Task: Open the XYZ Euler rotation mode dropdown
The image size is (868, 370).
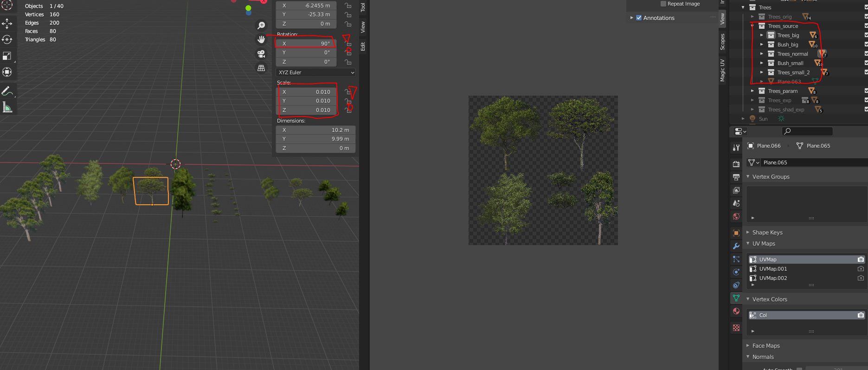Action: pos(316,72)
